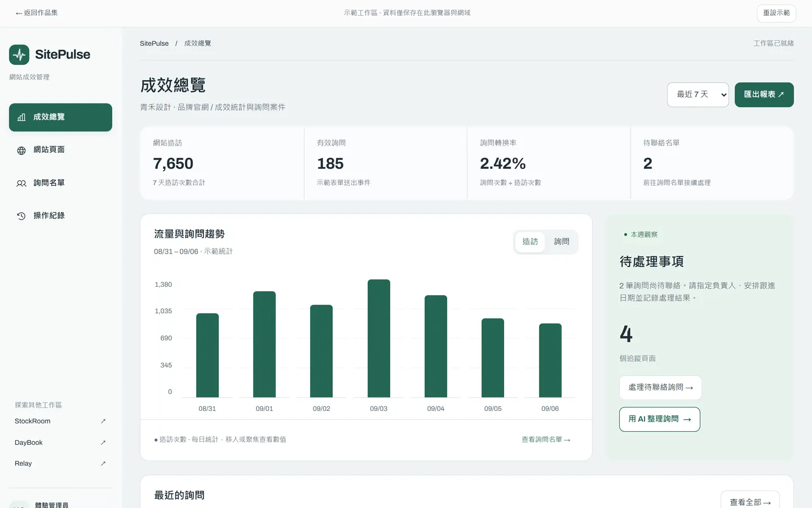Click the bar chart icon beside 成效總覽

click(21, 117)
